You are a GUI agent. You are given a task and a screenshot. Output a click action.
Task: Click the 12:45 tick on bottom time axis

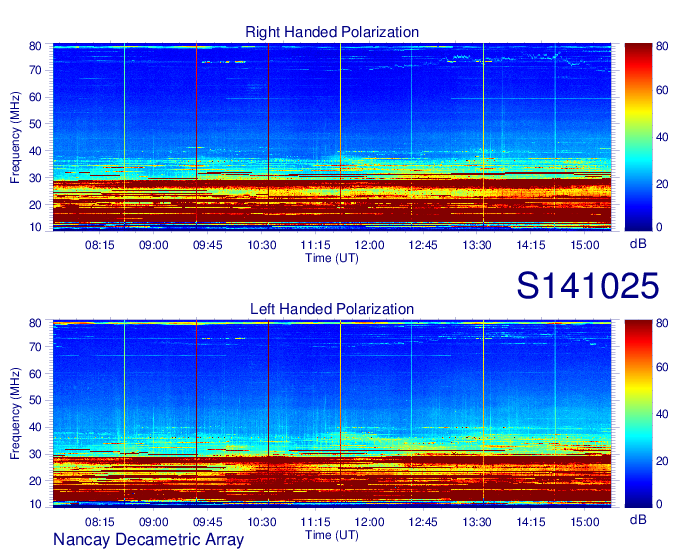click(x=423, y=522)
